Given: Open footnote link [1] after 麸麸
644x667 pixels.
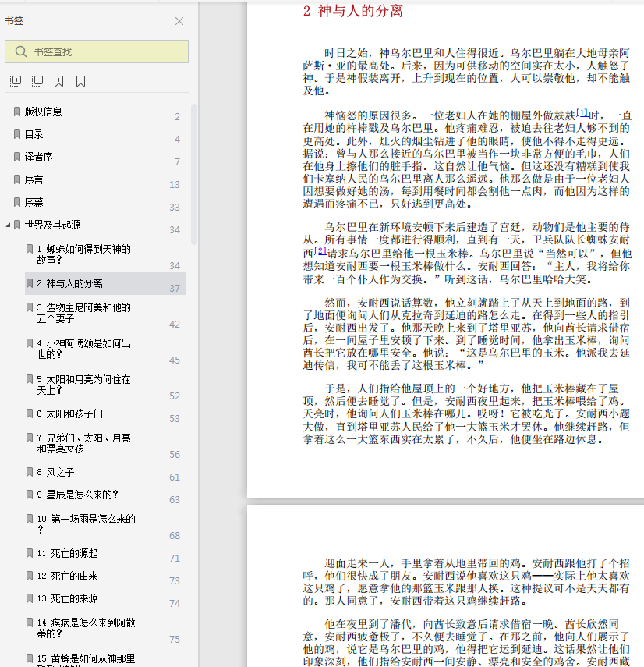Looking at the screenshot, I should [x=582, y=113].
